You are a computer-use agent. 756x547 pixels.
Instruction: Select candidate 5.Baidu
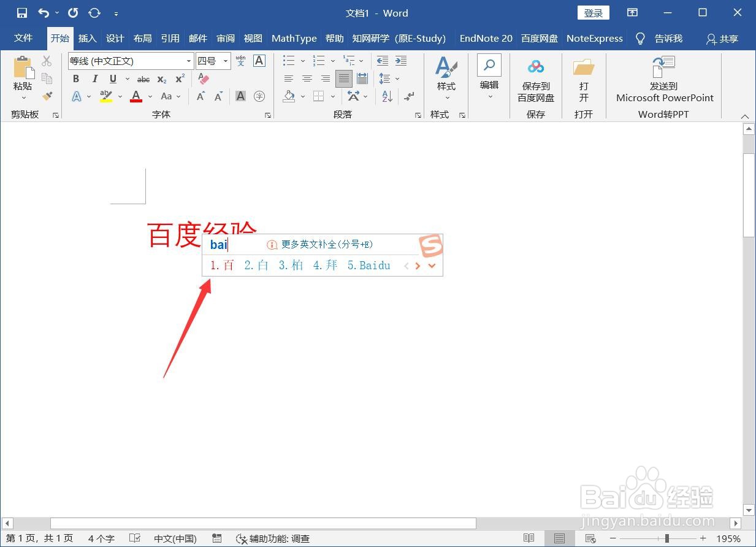[x=369, y=266]
